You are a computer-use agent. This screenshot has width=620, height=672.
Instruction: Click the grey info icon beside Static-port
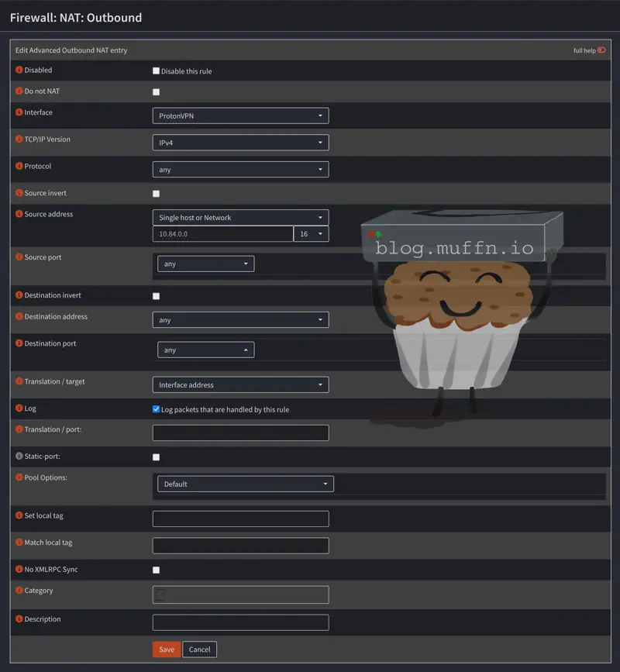(x=19, y=456)
